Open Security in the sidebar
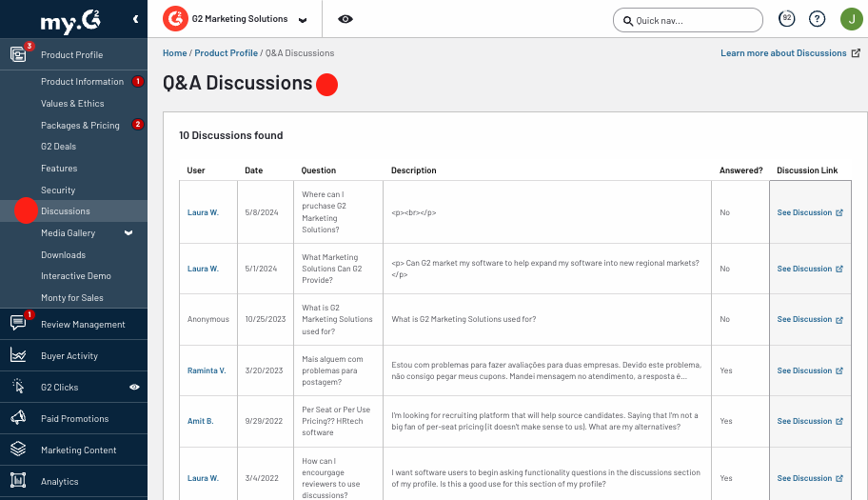This screenshot has height=500, width=868. coord(58,190)
